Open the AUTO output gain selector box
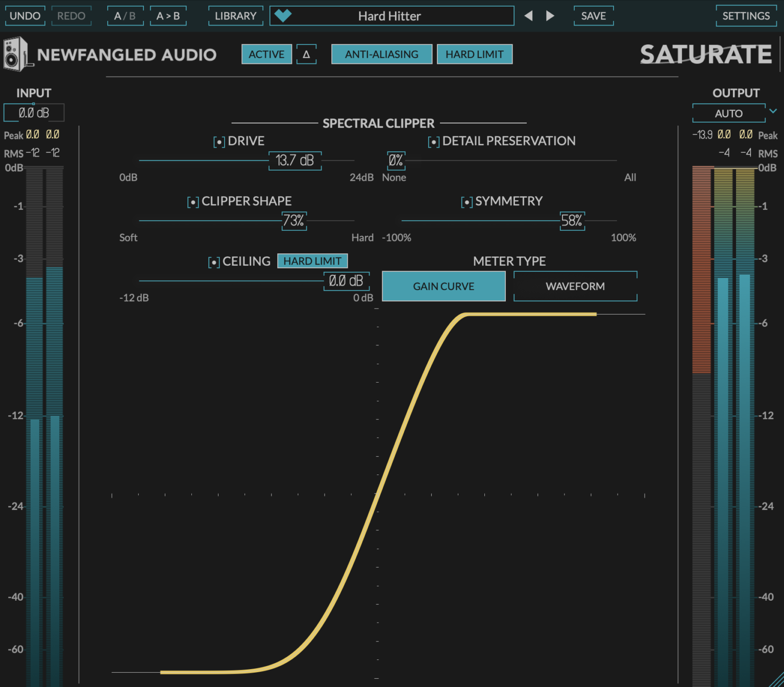 click(x=729, y=113)
